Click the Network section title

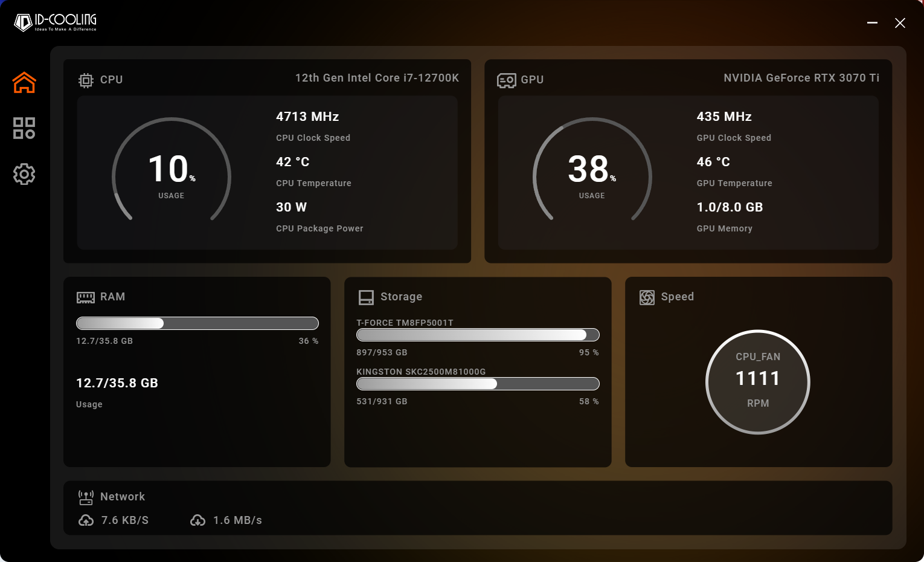coord(123,497)
